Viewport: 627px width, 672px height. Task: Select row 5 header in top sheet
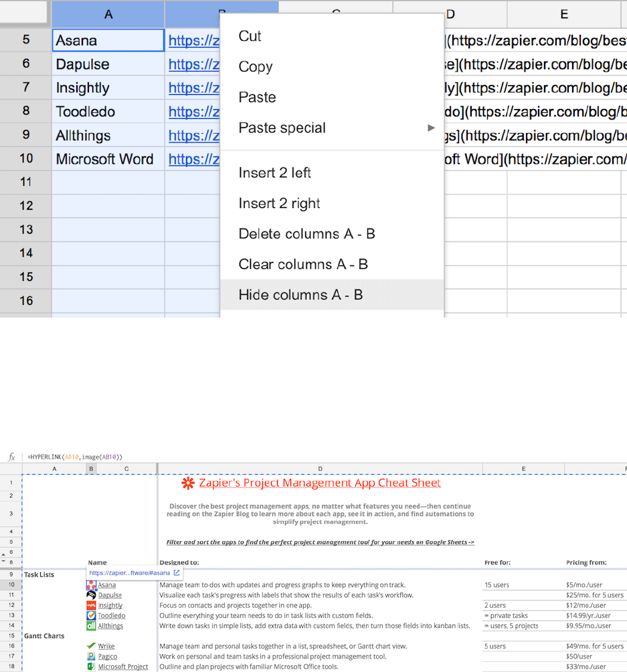[25, 40]
